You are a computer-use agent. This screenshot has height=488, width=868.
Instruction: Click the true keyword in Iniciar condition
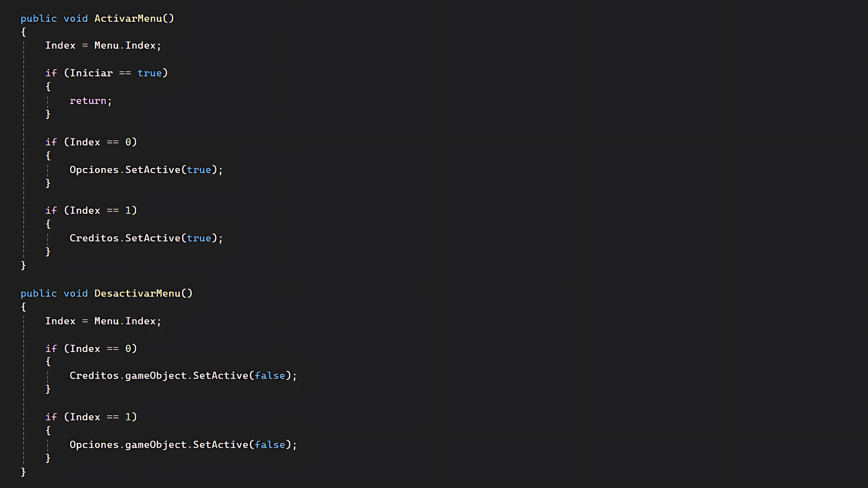[x=150, y=73]
